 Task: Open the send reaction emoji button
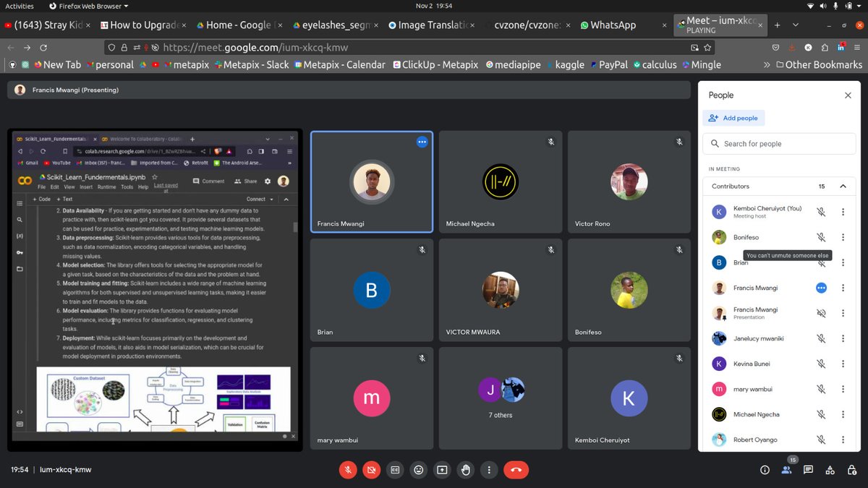click(418, 470)
